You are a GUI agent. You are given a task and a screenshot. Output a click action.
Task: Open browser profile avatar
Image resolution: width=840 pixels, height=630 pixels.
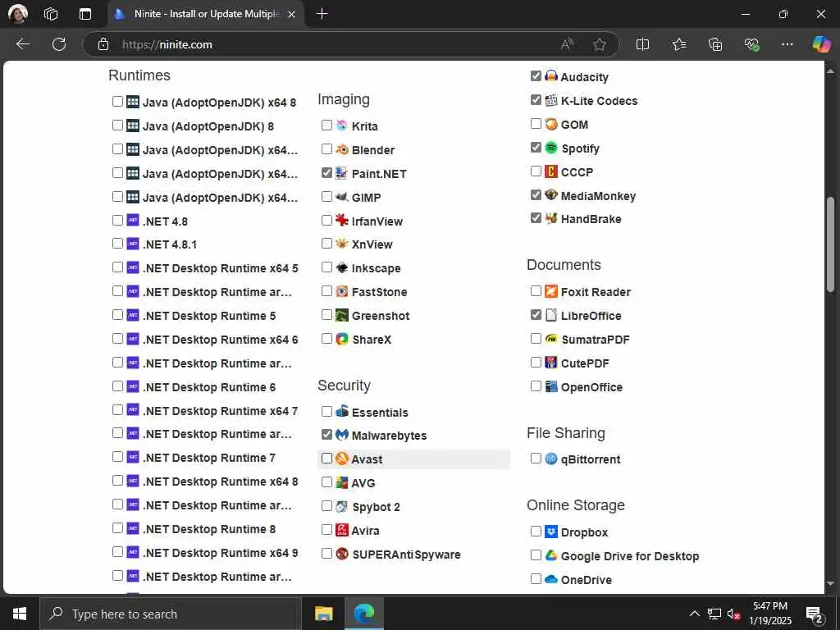[18, 13]
